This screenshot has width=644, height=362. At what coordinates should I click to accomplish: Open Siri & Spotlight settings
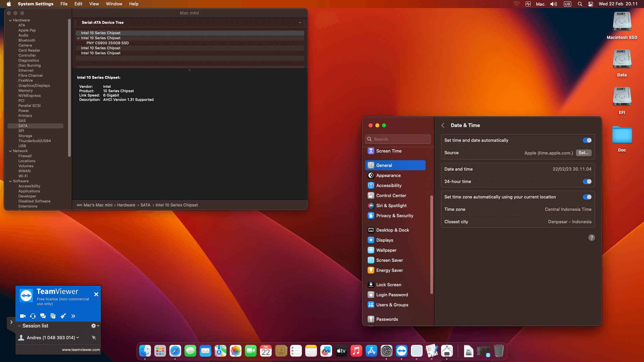click(395, 206)
